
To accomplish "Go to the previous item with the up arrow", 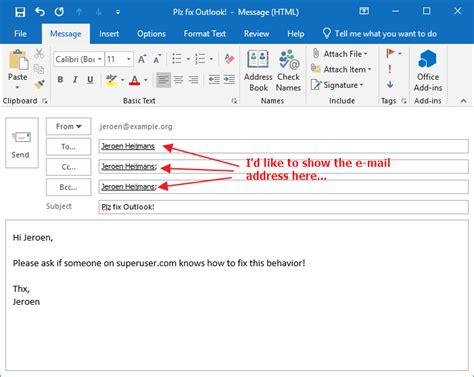I will [x=79, y=12].
